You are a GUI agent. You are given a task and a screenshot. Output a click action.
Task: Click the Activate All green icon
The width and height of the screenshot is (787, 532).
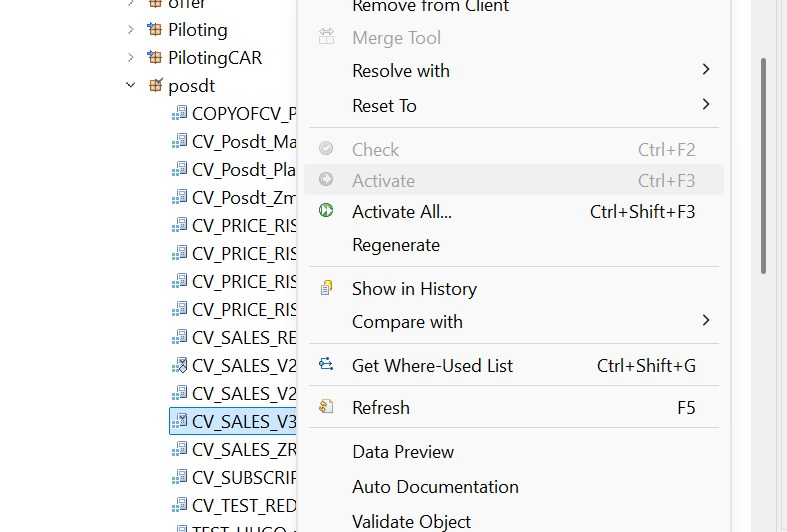click(x=326, y=211)
